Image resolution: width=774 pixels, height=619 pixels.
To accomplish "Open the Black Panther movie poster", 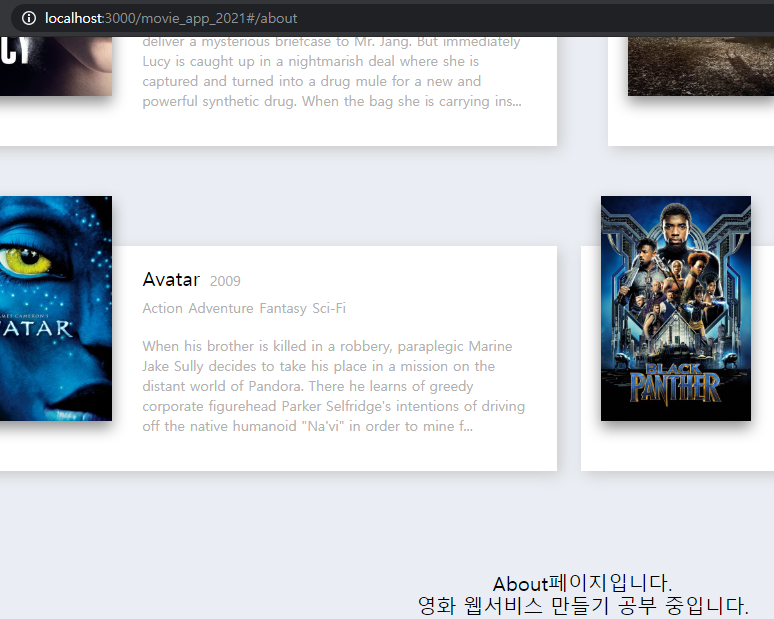I will point(676,309).
